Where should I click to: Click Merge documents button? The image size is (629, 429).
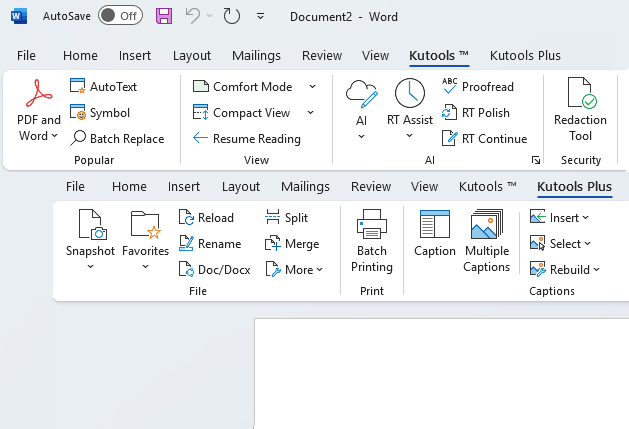coord(292,244)
